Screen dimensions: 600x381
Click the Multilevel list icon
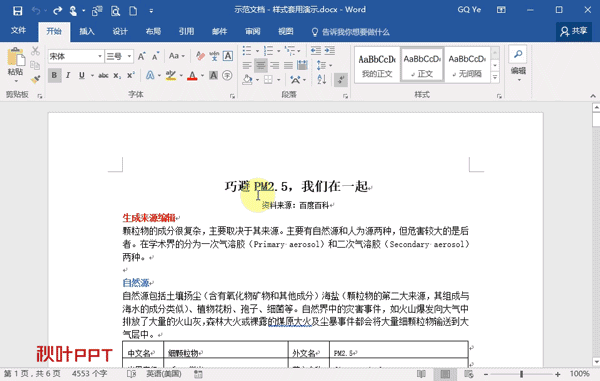click(290, 50)
